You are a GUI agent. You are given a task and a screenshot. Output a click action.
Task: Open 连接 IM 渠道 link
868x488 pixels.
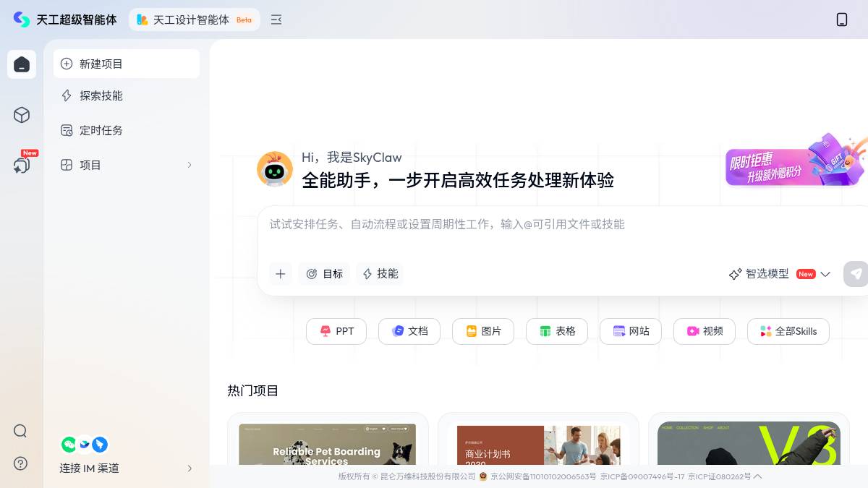pos(89,468)
